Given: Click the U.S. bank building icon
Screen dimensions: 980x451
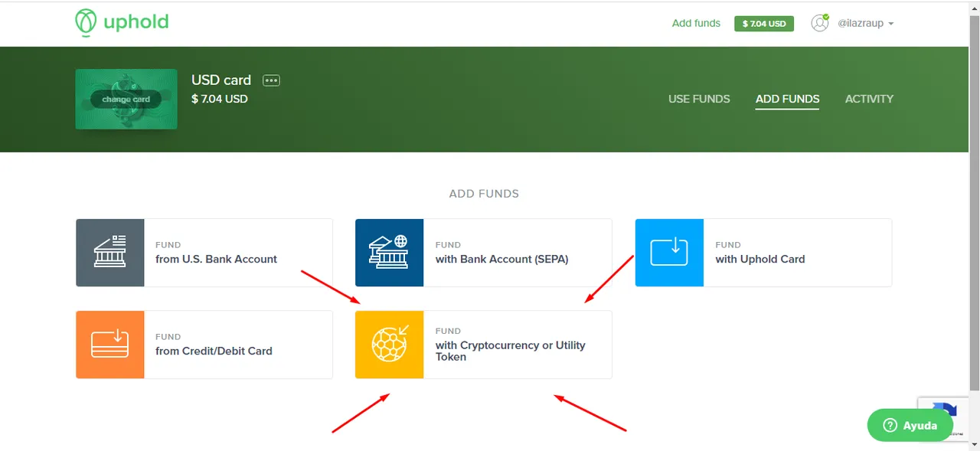Looking at the screenshot, I should 110,253.
